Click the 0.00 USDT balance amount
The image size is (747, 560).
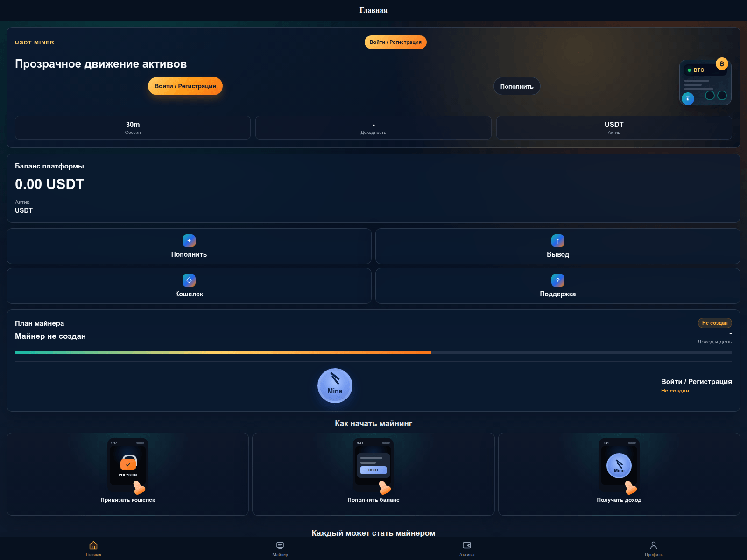click(x=49, y=184)
